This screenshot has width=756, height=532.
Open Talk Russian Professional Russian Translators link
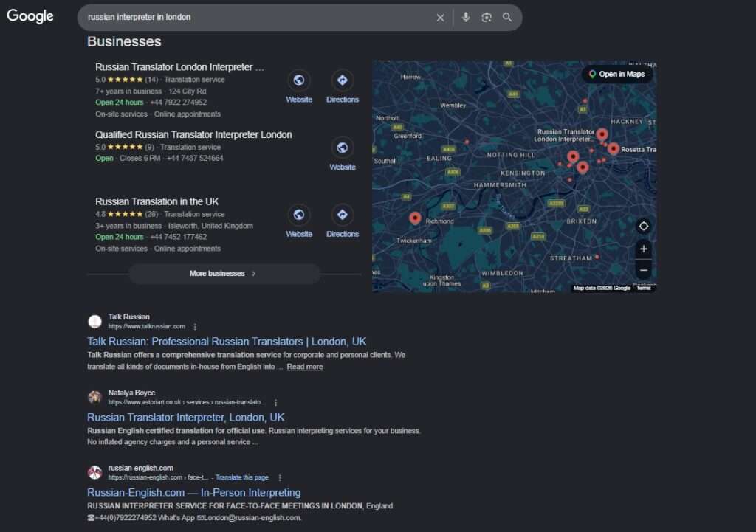tap(227, 342)
